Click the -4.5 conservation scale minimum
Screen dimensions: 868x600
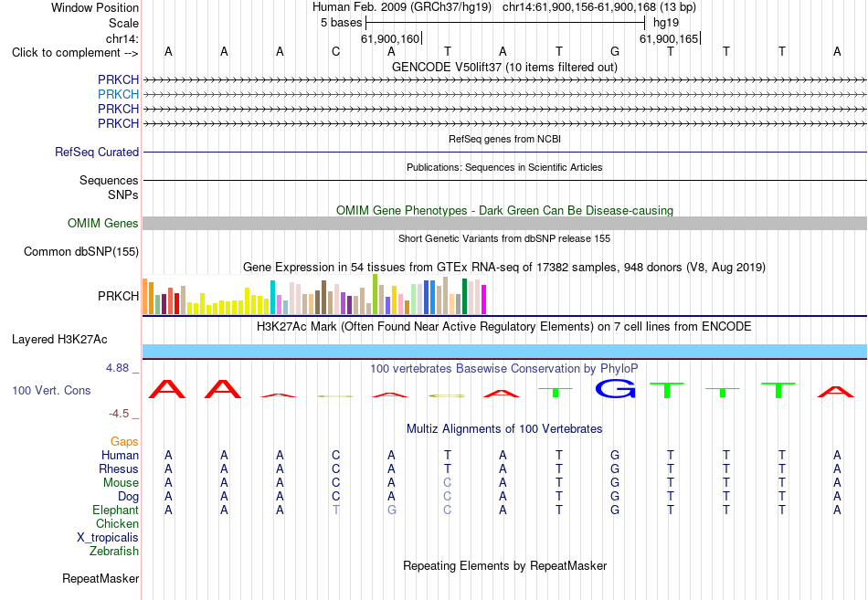[119, 414]
